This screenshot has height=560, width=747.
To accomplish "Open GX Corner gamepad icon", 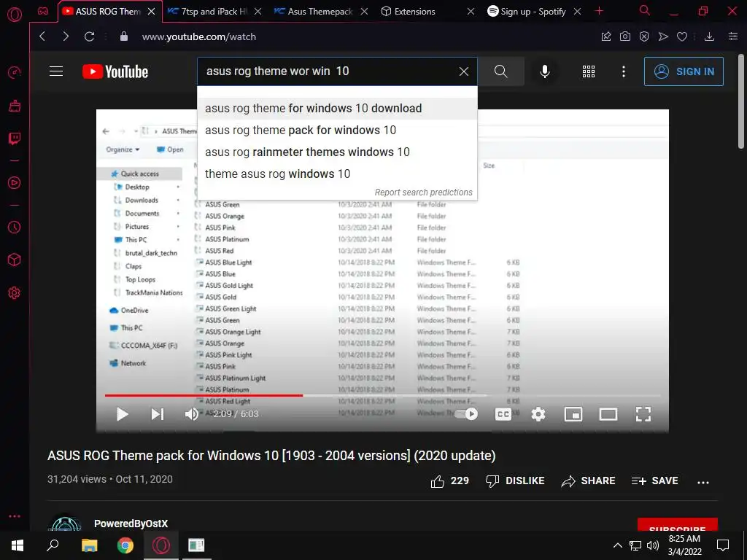I will tap(43, 12).
